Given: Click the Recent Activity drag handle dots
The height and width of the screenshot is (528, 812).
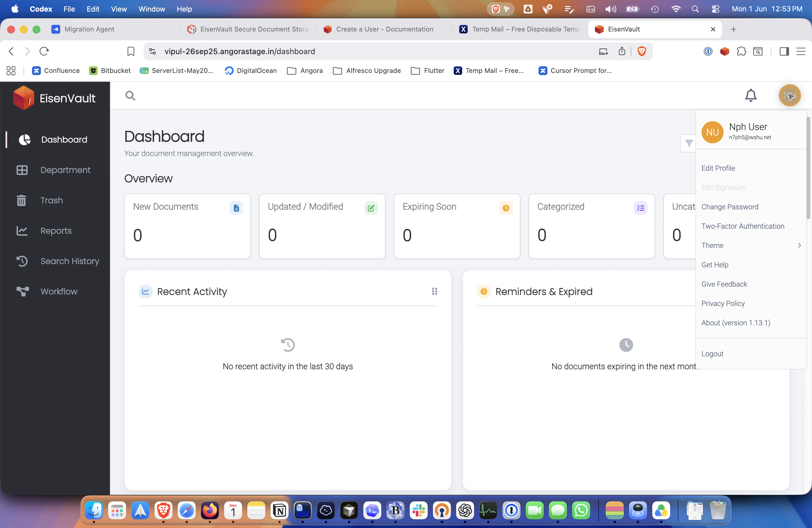Looking at the screenshot, I should (x=434, y=291).
